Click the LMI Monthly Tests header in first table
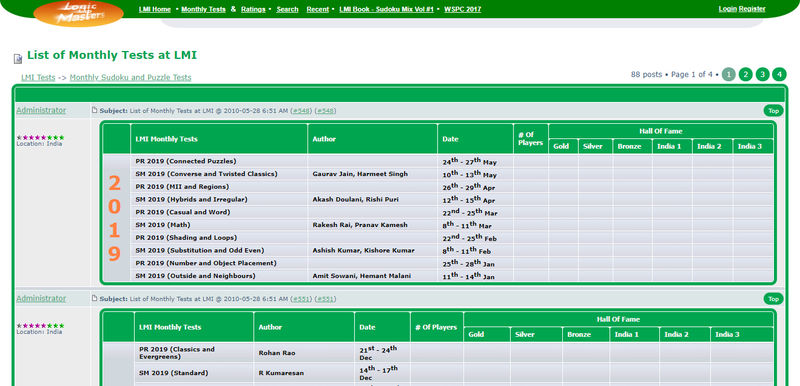800x386 pixels. pos(166,139)
